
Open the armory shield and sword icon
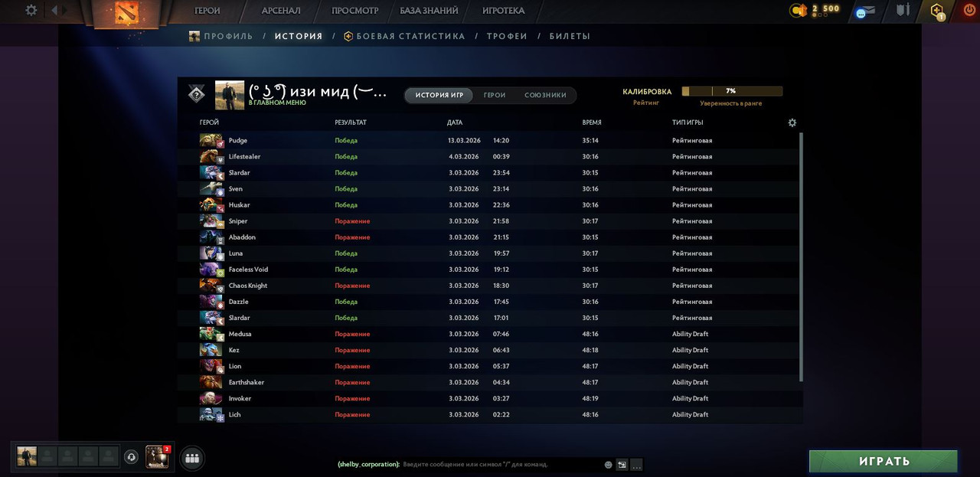[903, 10]
